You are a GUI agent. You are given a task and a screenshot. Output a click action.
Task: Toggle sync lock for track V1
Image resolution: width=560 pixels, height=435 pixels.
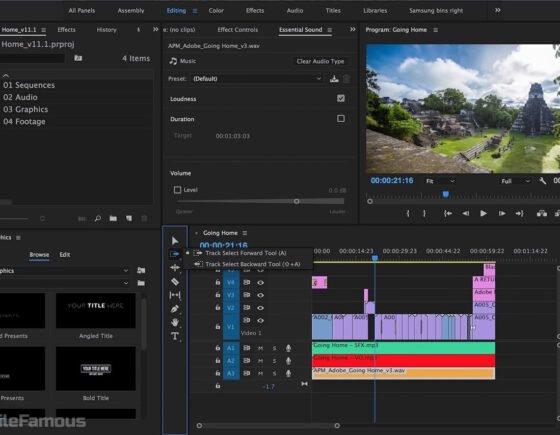pyautogui.click(x=246, y=320)
